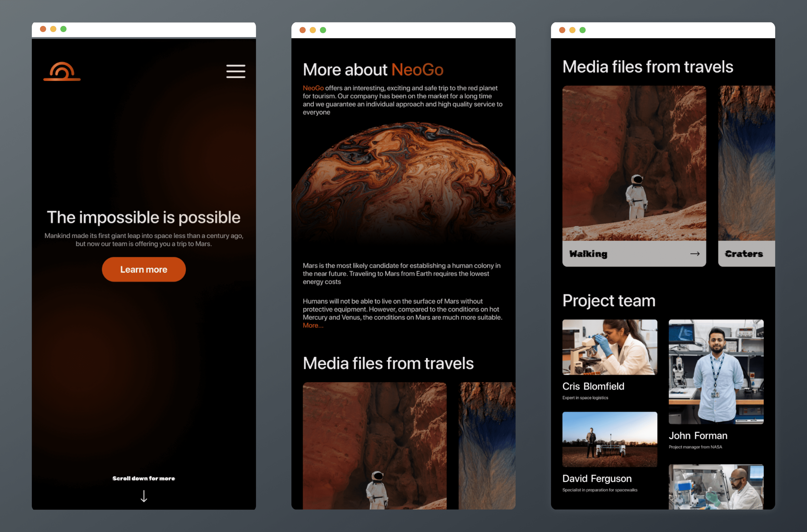Click 'Expert in space logistics' caption
The image size is (807, 532).
click(x=585, y=398)
